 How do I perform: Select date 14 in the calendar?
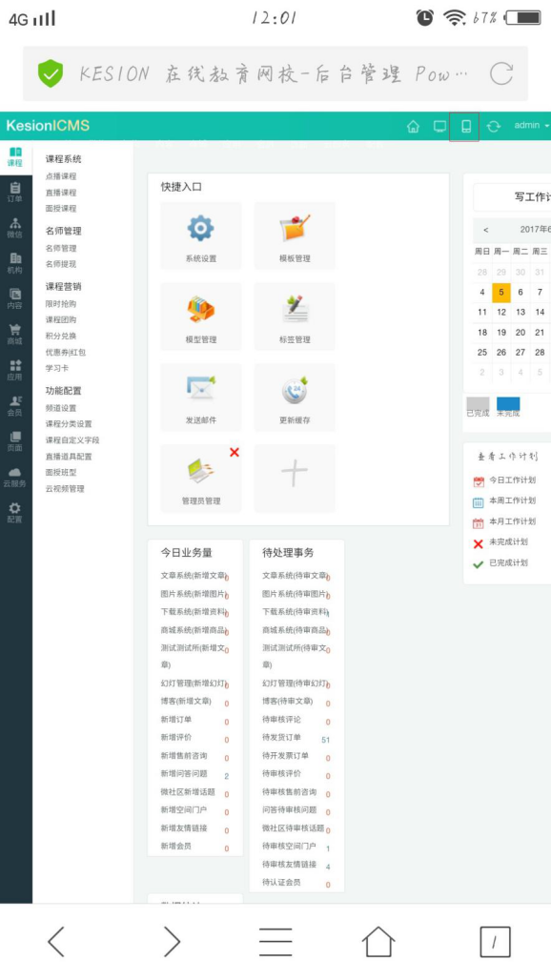tap(540, 312)
